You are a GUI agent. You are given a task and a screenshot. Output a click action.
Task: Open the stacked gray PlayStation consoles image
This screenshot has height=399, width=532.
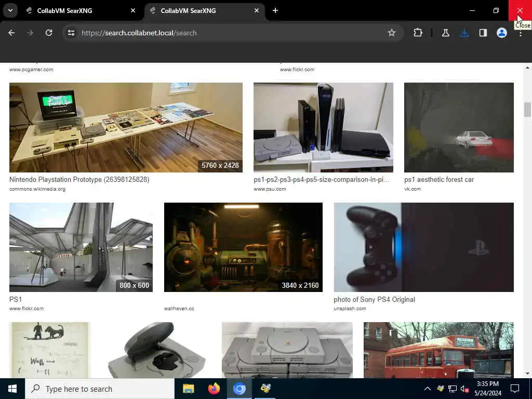[x=287, y=350]
